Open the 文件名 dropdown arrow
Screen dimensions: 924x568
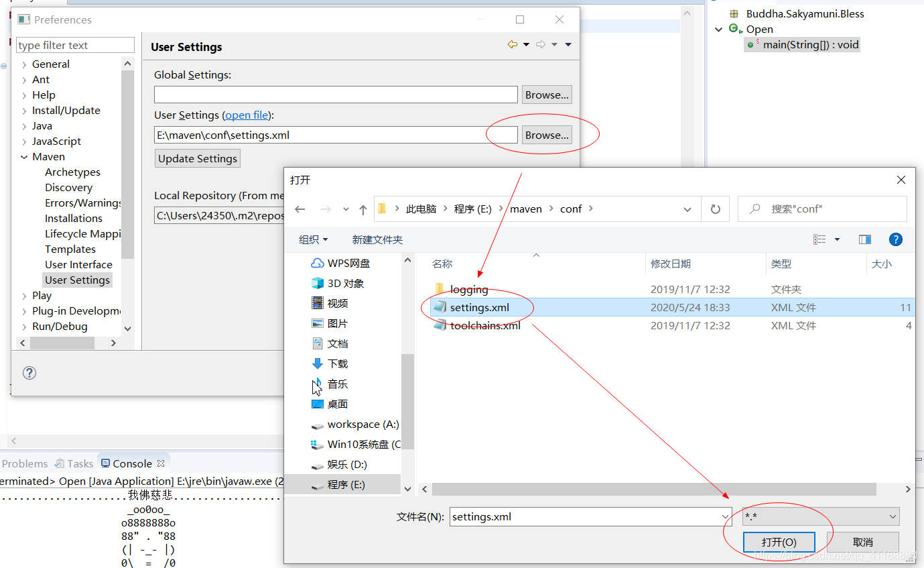(x=726, y=517)
